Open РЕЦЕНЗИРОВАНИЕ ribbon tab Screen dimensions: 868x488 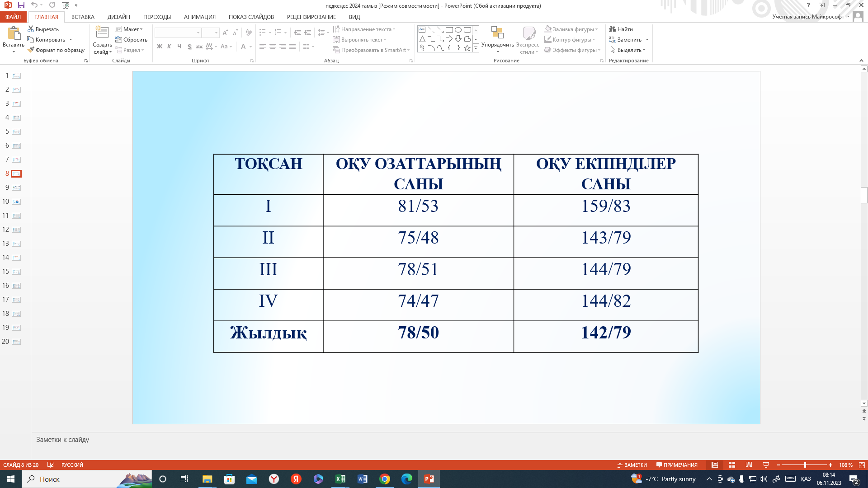(311, 17)
